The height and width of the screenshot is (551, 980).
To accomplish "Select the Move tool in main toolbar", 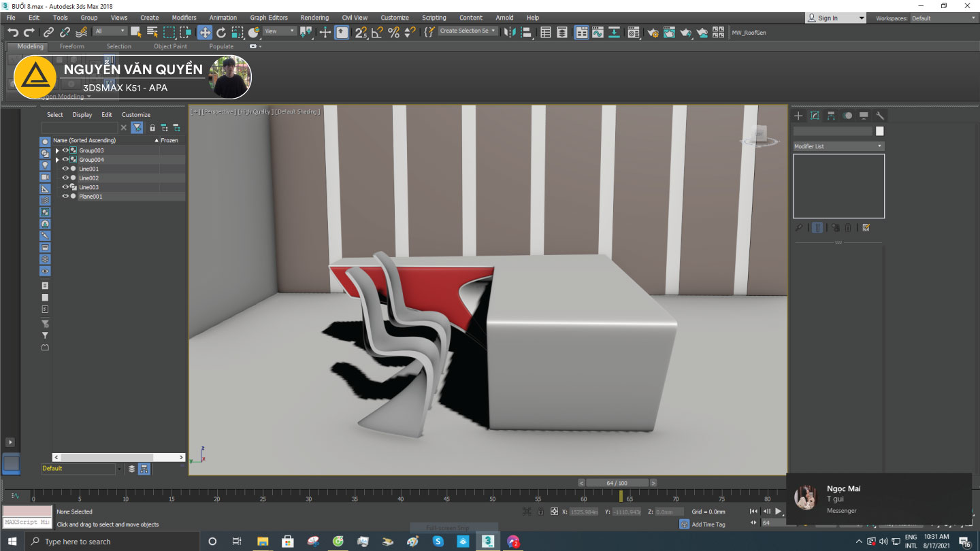I will tap(205, 32).
